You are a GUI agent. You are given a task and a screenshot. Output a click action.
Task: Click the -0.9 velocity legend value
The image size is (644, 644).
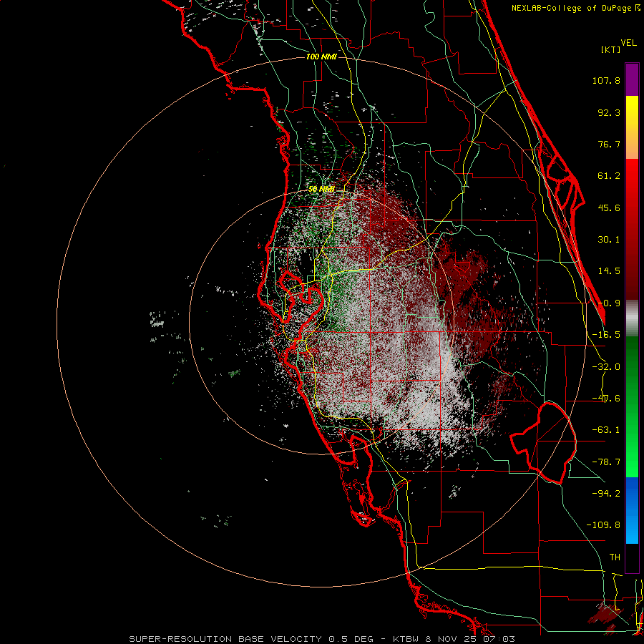(609, 303)
